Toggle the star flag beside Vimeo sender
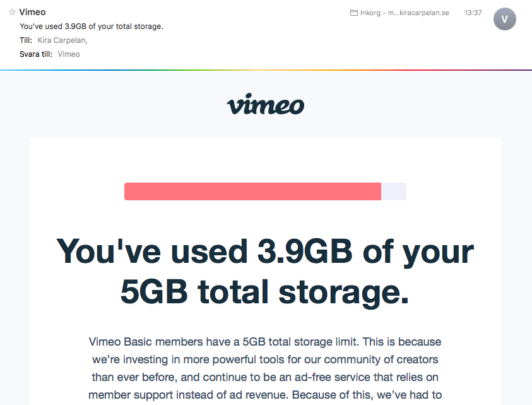Screen dimensions: 532x405 point(12,12)
